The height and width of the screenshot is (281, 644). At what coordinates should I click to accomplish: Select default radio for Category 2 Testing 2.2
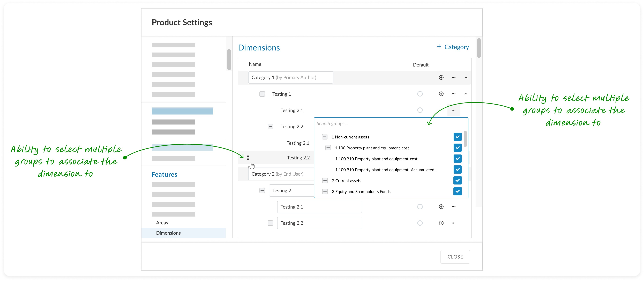420,223
